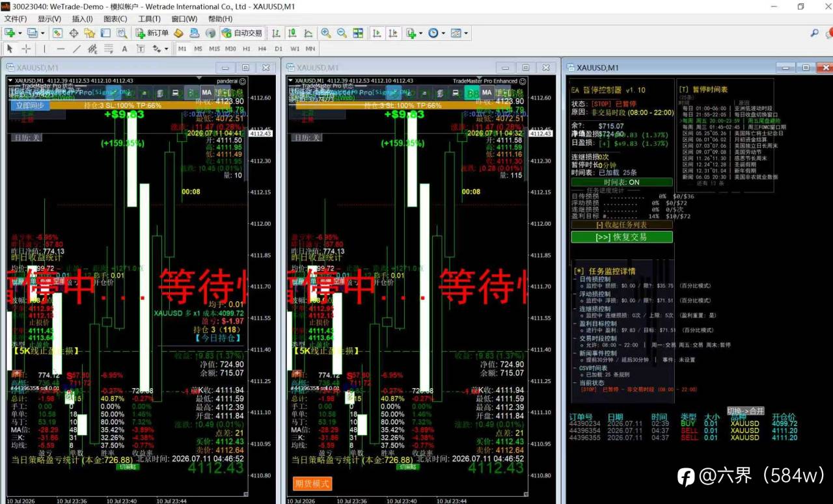The height and width of the screenshot is (504, 833).
Task: Open the templates dropdown arrow
Action: [466, 33]
